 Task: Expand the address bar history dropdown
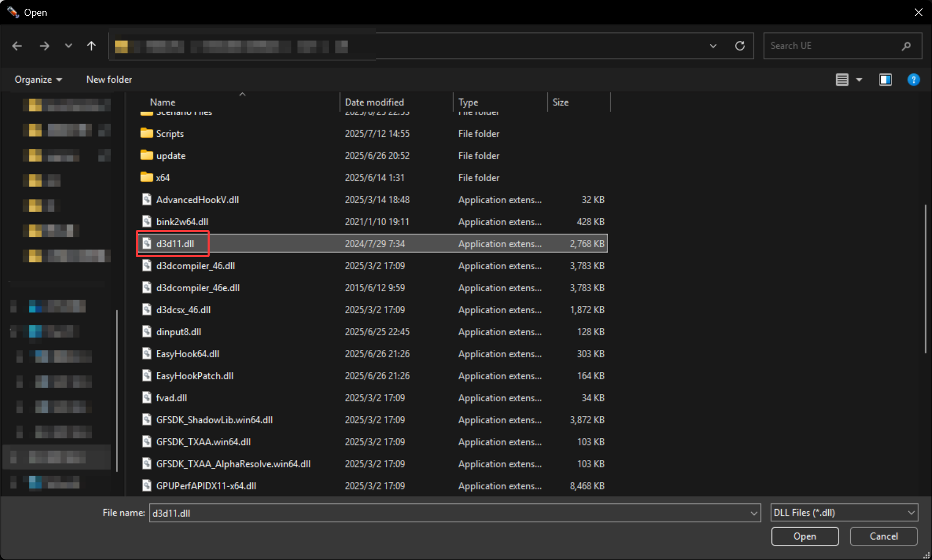click(713, 46)
